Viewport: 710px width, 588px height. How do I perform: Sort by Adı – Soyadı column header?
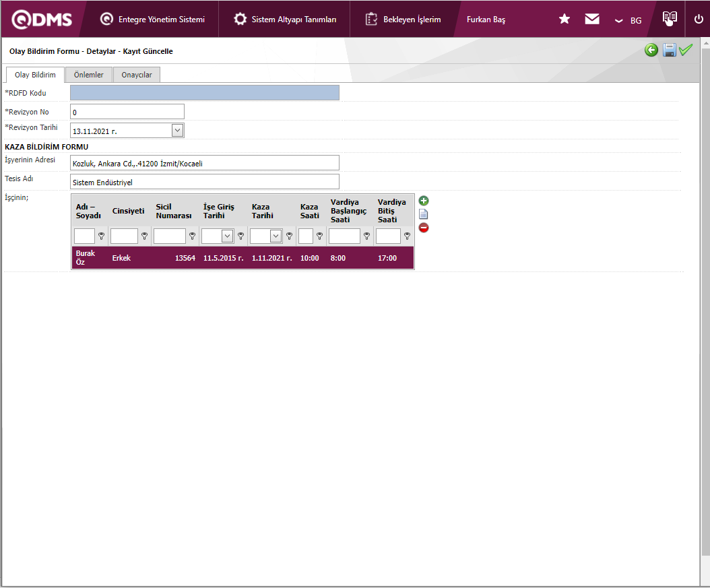88,211
